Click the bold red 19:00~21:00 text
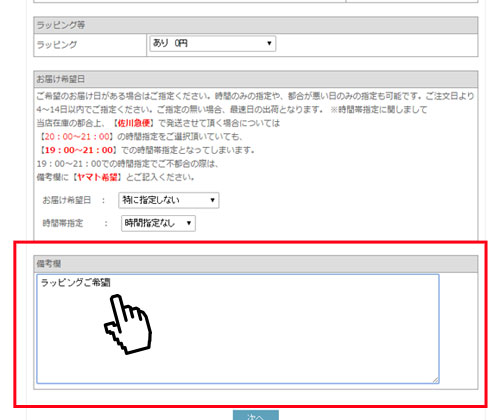This screenshot has width=500, height=420. coord(79,150)
